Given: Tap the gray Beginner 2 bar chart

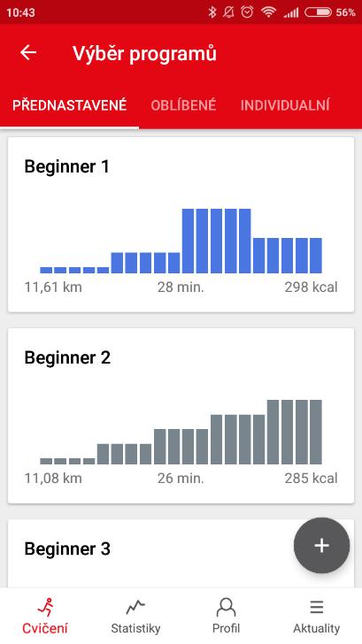Looking at the screenshot, I should (x=181, y=432).
